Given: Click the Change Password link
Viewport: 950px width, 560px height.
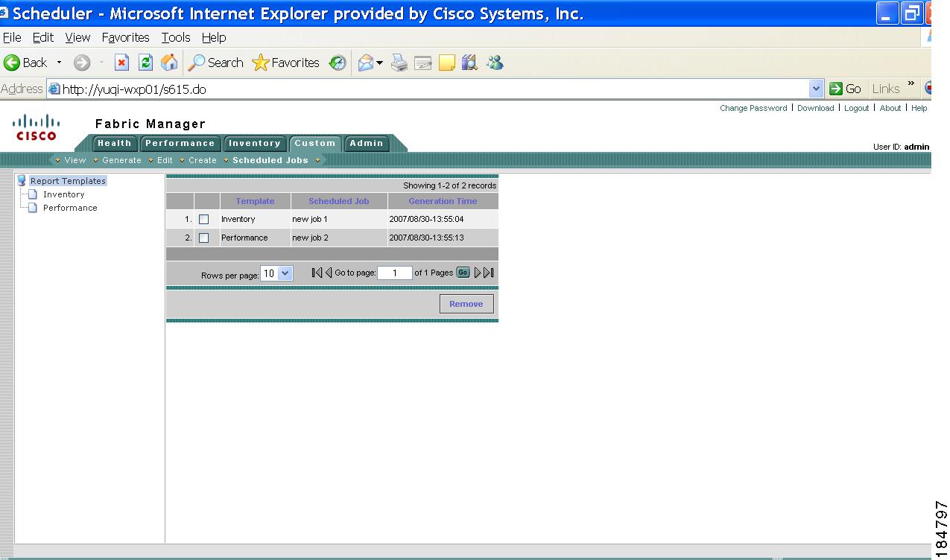Looking at the screenshot, I should (753, 108).
